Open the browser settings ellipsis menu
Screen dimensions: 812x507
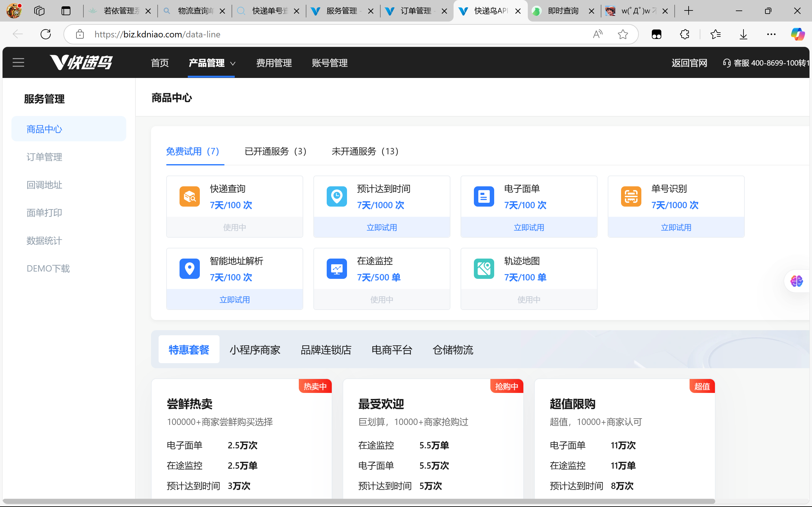771,34
